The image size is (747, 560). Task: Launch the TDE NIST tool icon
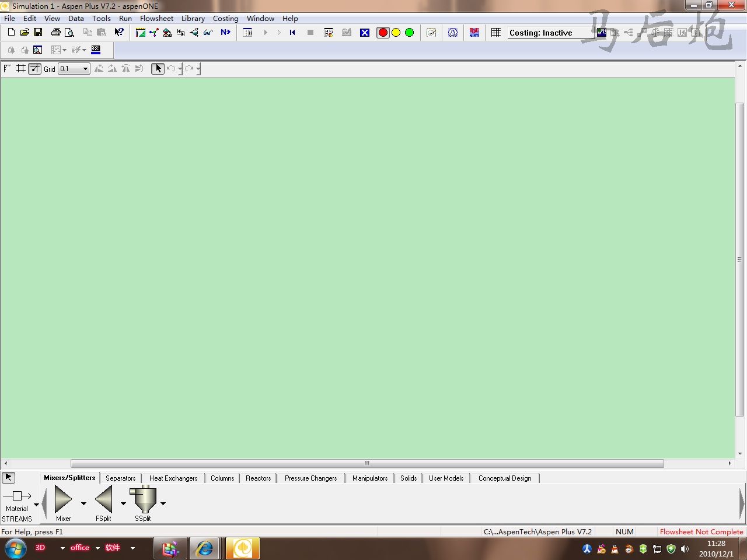click(474, 33)
